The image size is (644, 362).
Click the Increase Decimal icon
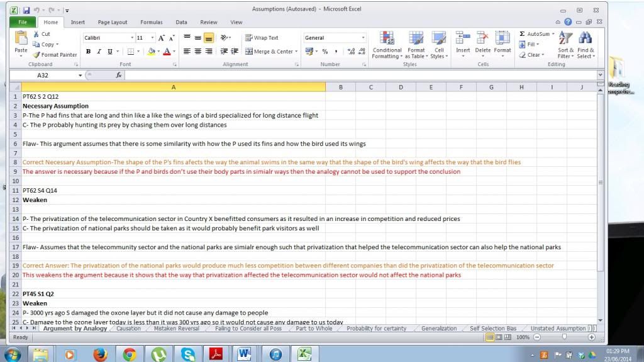[x=351, y=52]
